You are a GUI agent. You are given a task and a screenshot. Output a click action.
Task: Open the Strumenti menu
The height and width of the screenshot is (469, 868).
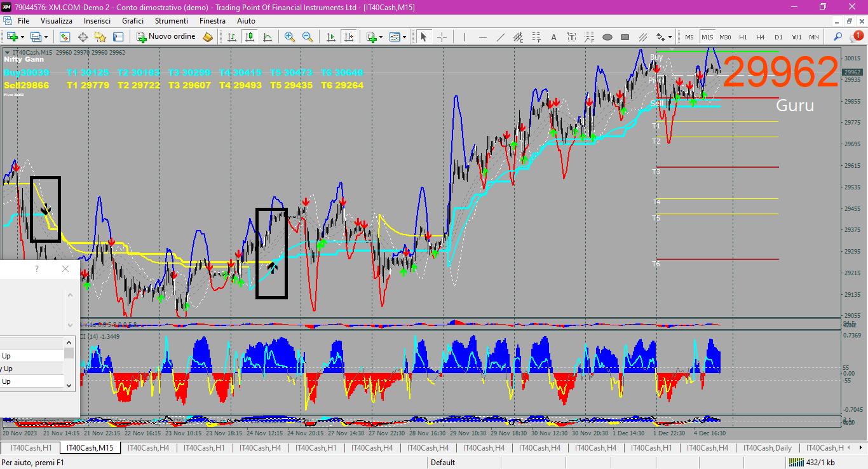(x=172, y=21)
